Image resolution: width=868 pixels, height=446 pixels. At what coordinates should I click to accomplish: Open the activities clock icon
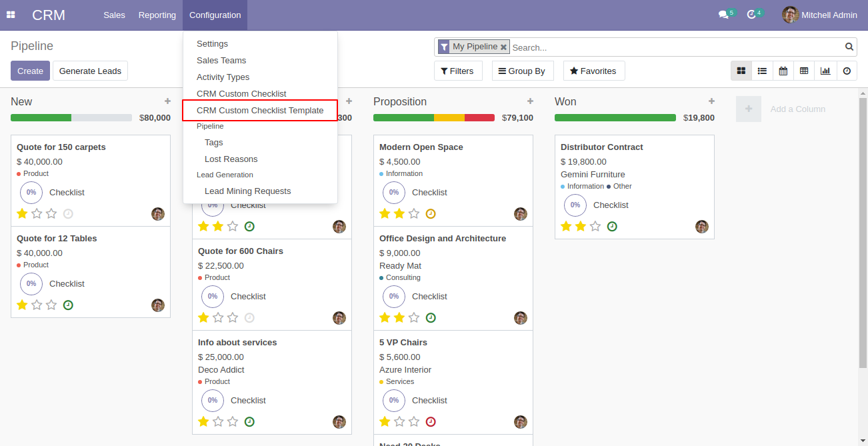click(751, 15)
